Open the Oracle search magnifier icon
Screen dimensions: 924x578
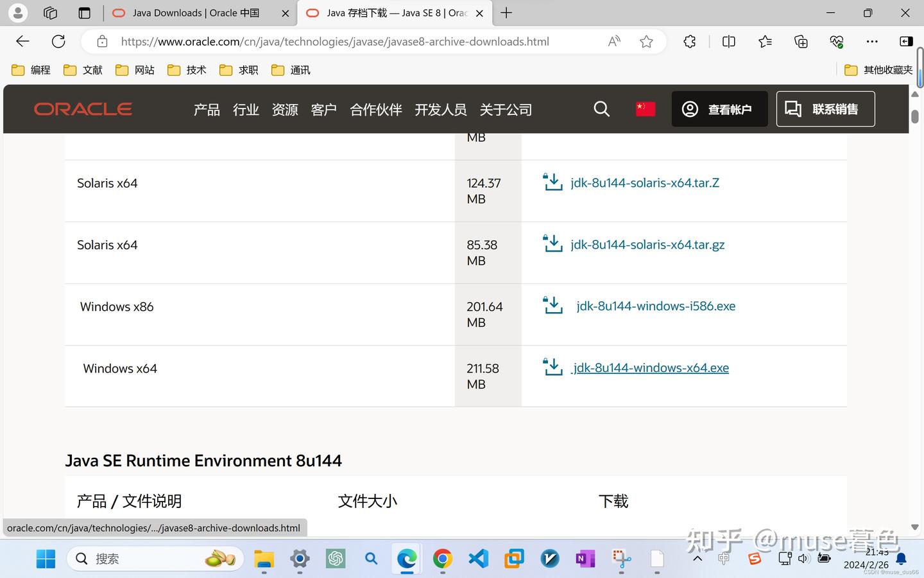pyautogui.click(x=601, y=109)
